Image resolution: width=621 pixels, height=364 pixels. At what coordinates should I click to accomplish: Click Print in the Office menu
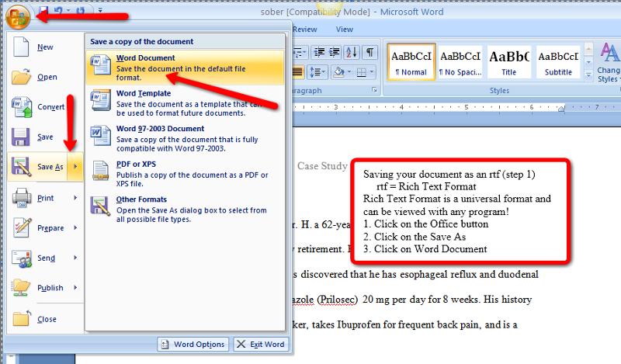(37, 198)
